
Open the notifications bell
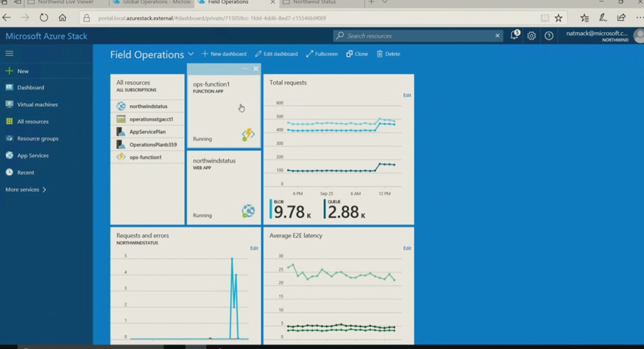pyautogui.click(x=514, y=35)
